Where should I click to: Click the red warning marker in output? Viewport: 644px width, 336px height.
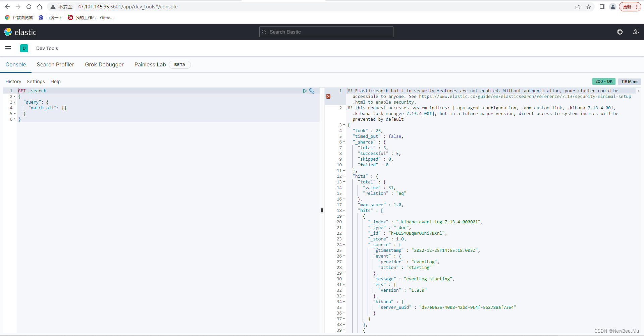328,97
